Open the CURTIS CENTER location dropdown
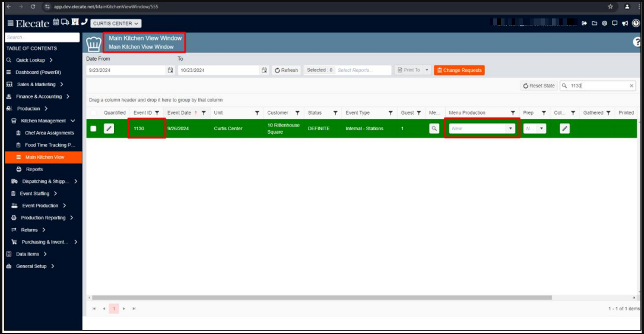The height and width of the screenshot is (334, 644). [x=116, y=23]
